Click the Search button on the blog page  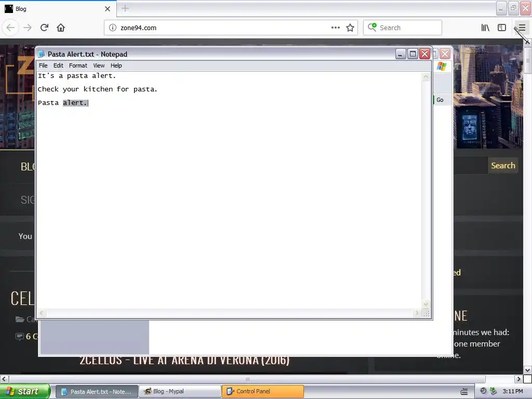click(503, 166)
